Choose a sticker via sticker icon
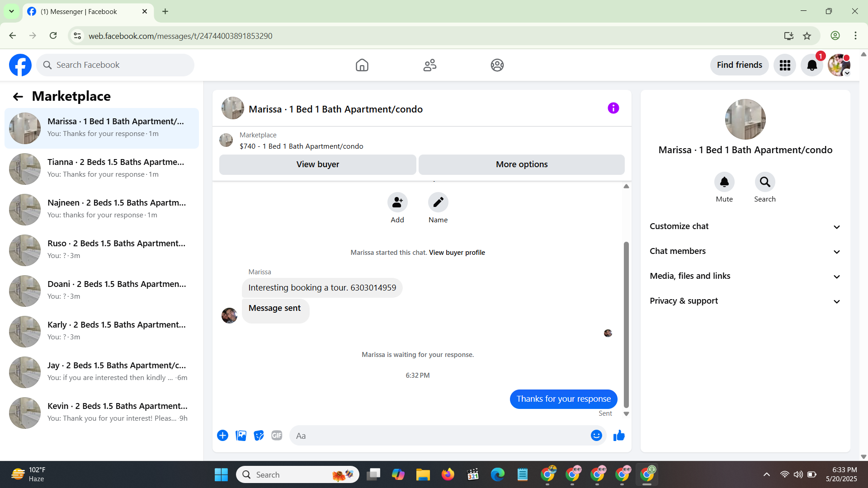 (259, 436)
